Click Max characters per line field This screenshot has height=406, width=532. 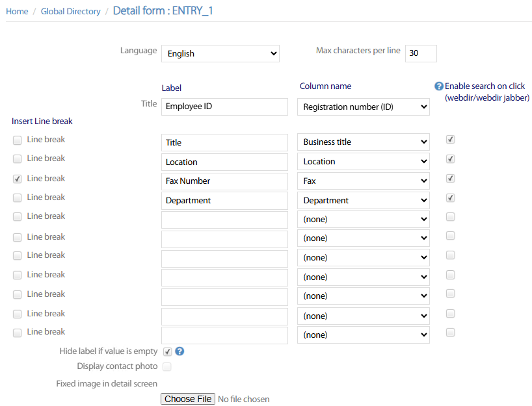point(421,53)
